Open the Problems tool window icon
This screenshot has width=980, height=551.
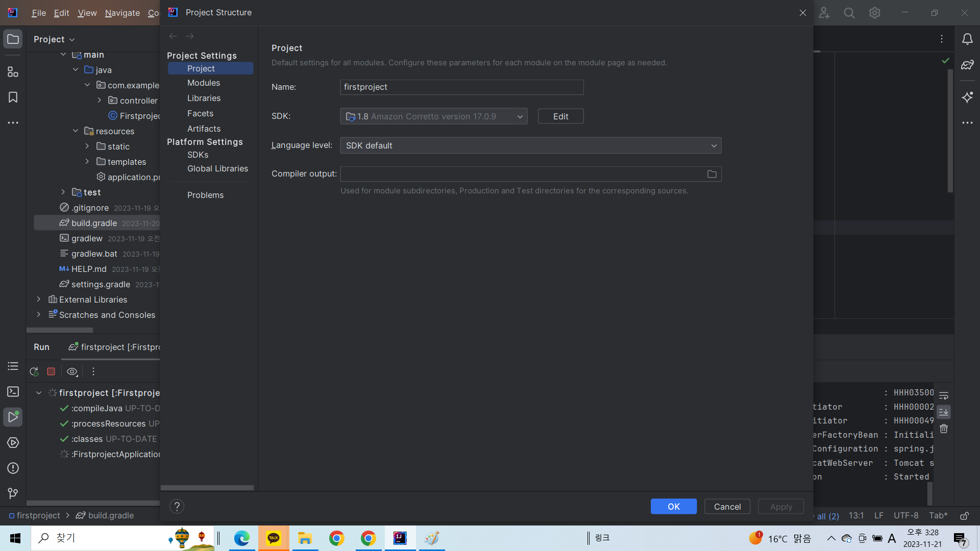pos(13,468)
